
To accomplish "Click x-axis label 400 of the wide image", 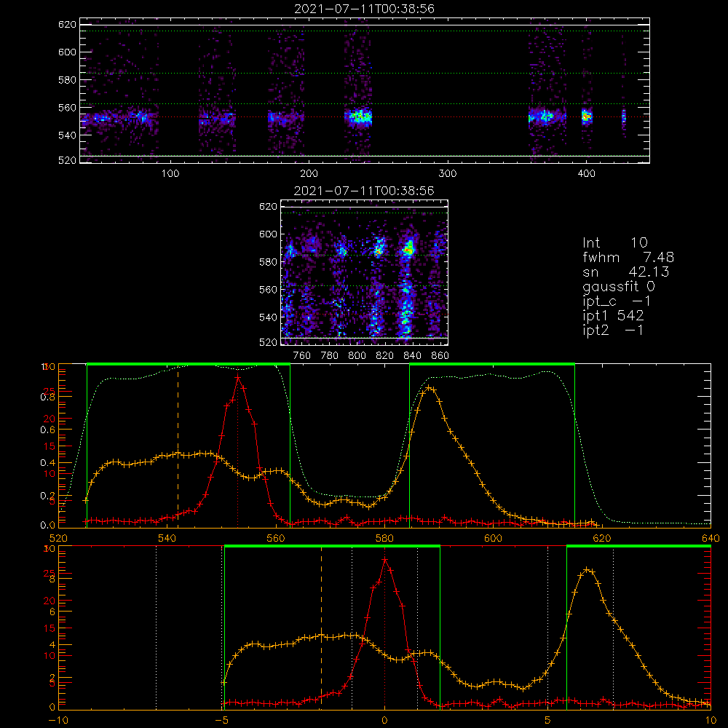I will click(586, 174).
